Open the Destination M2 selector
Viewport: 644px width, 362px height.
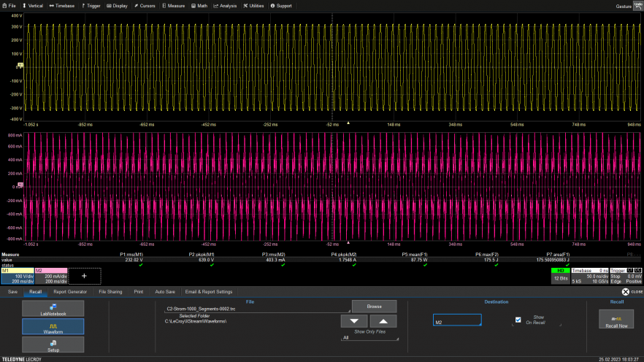tap(457, 321)
